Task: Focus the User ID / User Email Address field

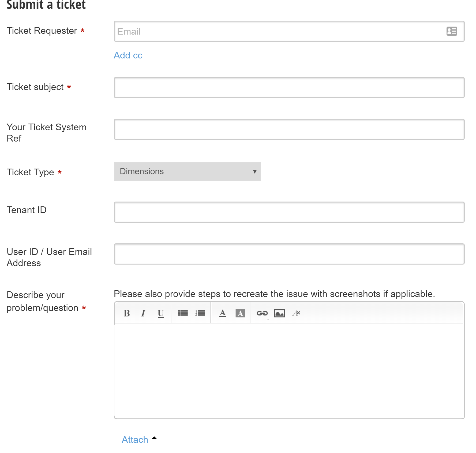Action: [289, 254]
